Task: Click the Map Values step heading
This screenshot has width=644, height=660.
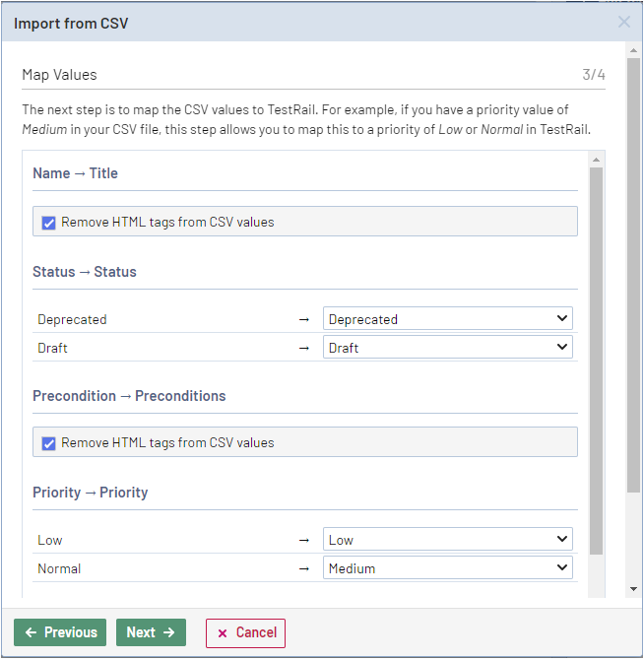Action: [59, 75]
